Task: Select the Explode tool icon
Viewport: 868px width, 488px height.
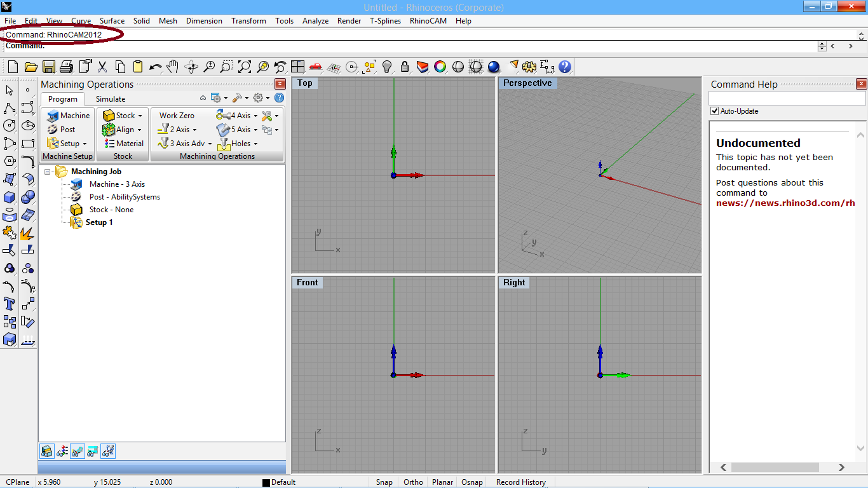Action: tap(27, 233)
